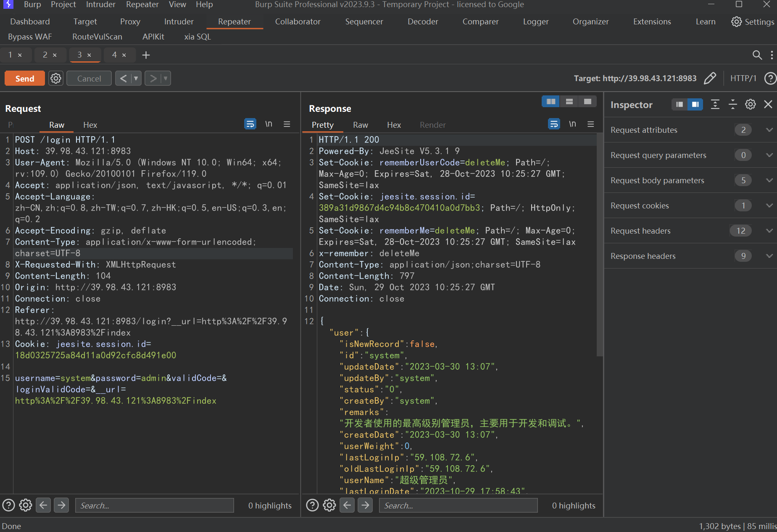Screen dimensions: 777x532
Task: Switch the Response view to Render
Action: coord(432,125)
